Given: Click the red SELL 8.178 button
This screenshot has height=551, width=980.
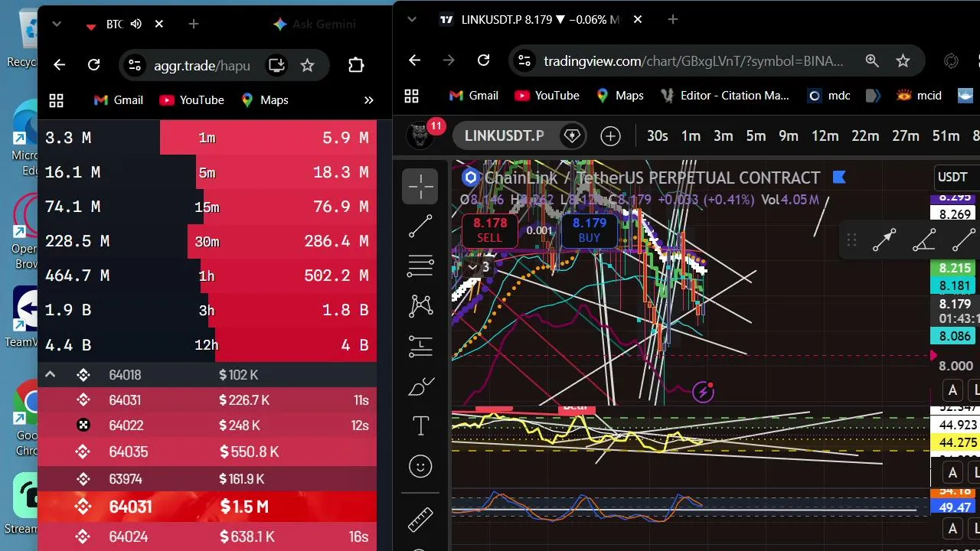Looking at the screenshot, I should click(x=490, y=230).
